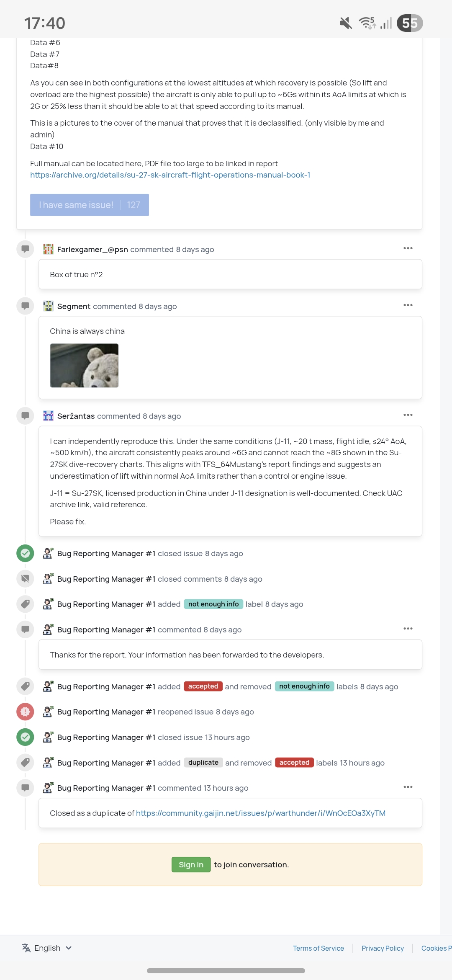
Task: Click the closed comments muted icon
Action: 25,579
